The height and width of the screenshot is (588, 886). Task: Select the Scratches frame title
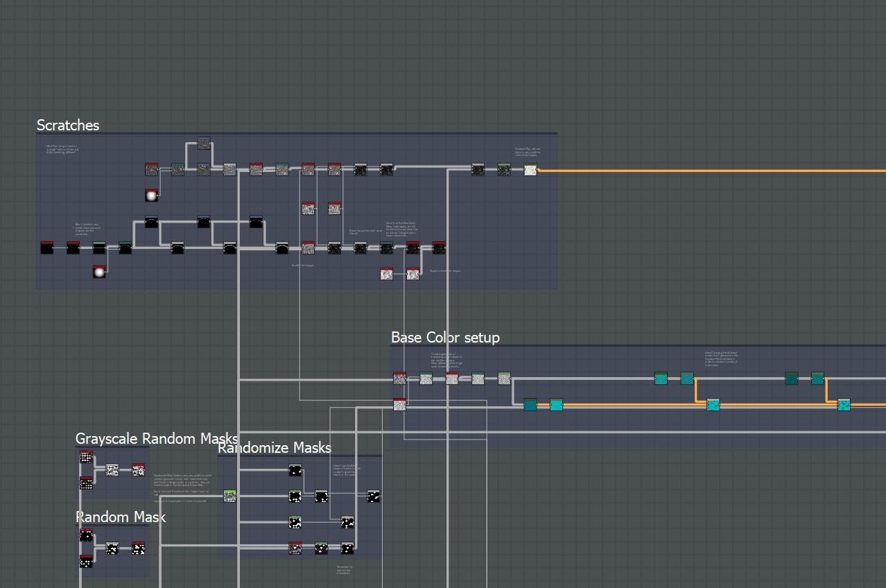[68, 125]
